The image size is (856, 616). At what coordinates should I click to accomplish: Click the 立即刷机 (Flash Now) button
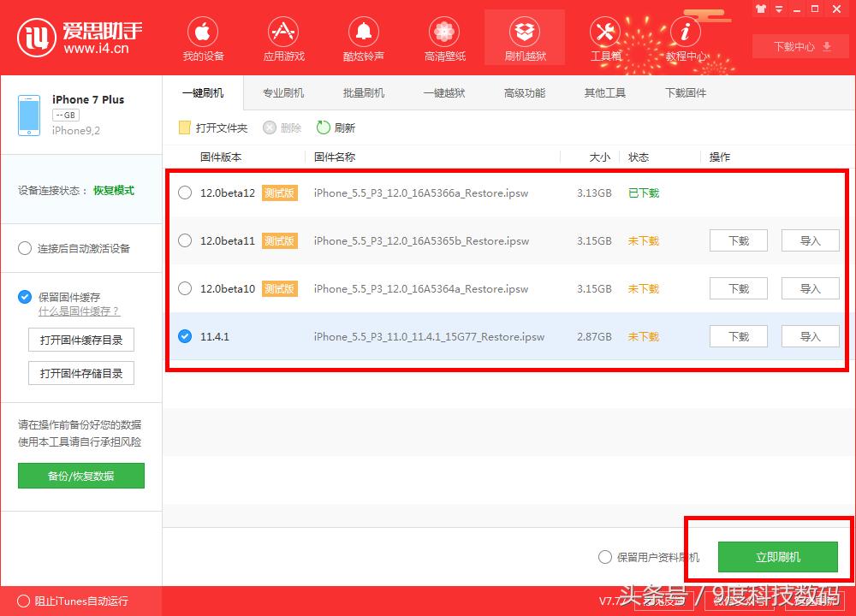(777, 556)
